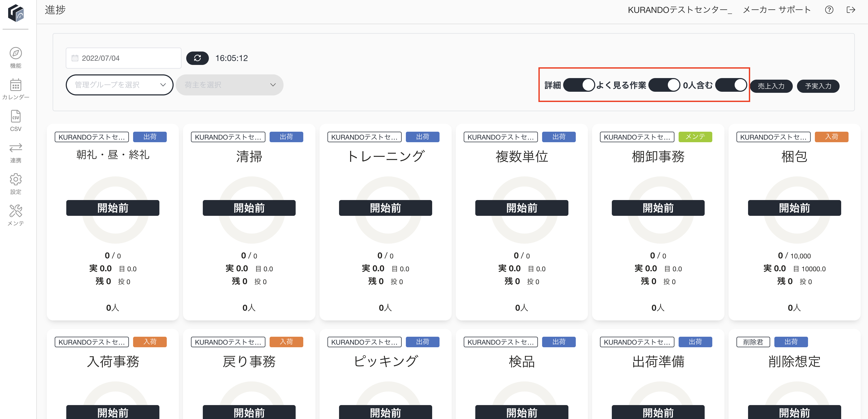
Task: Toggle the 詳細 switch
Action: click(579, 85)
